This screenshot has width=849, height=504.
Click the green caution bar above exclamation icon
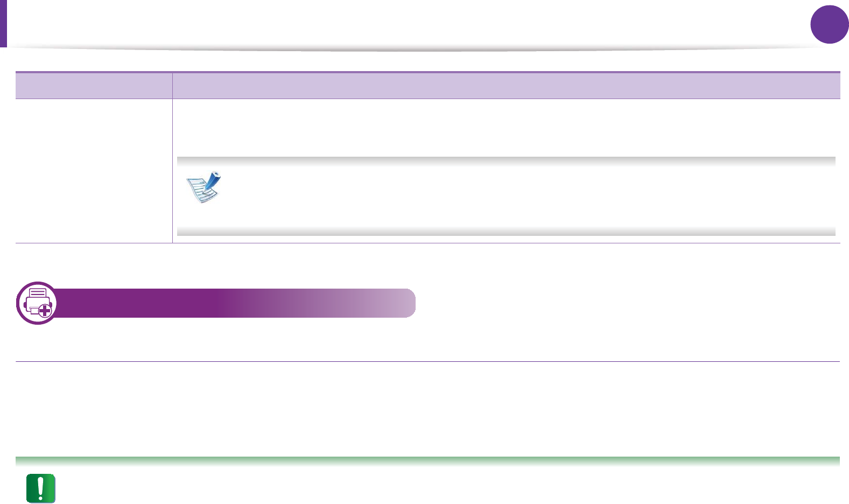pyautogui.click(x=427, y=460)
